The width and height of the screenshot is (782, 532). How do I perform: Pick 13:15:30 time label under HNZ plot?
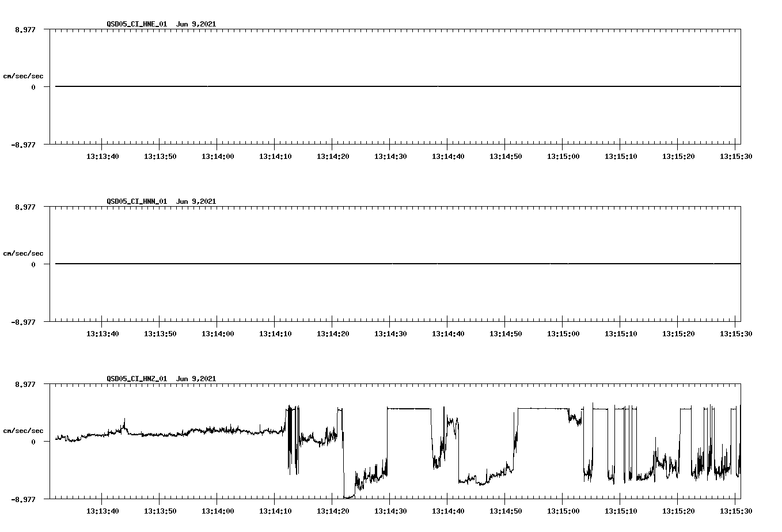[x=736, y=511]
